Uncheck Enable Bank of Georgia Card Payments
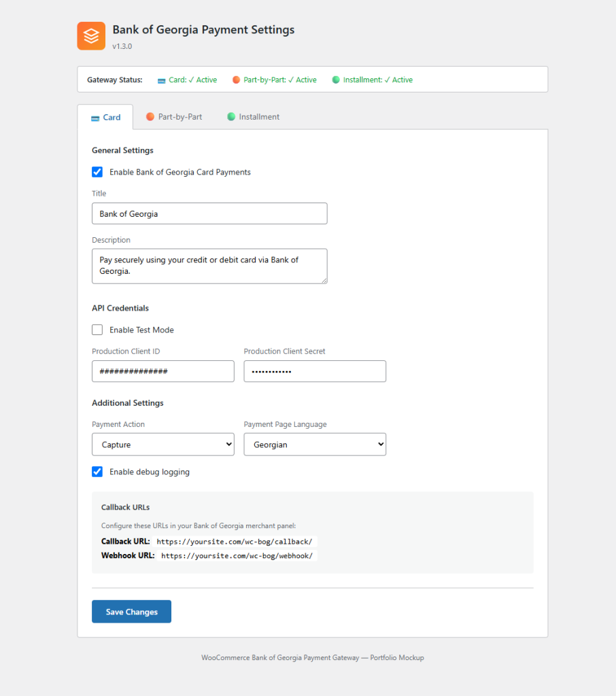 (97, 172)
